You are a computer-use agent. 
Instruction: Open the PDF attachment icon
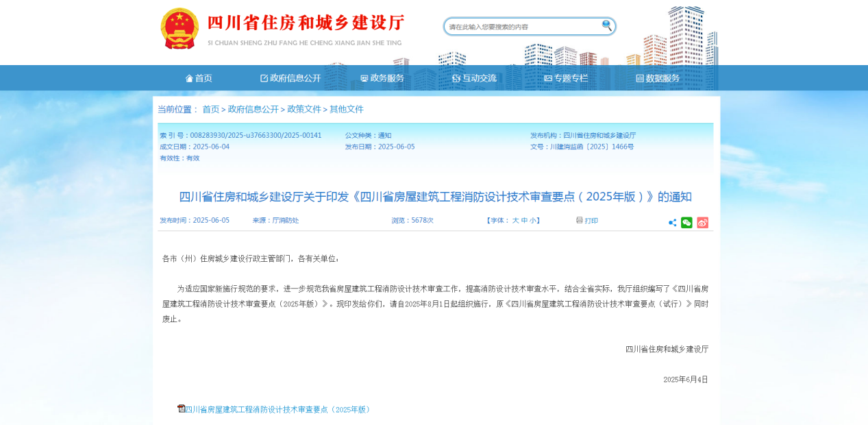pyautogui.click(x=181, y=409)
